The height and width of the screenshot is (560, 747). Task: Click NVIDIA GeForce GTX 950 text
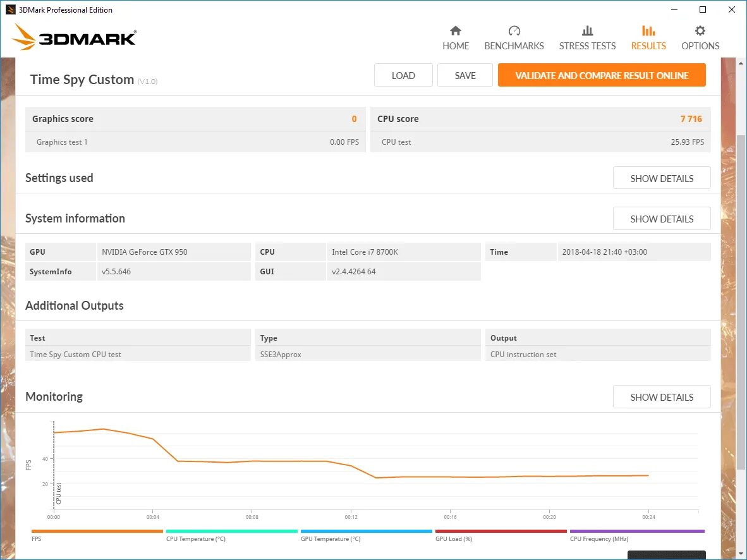[x=144, y=252]
